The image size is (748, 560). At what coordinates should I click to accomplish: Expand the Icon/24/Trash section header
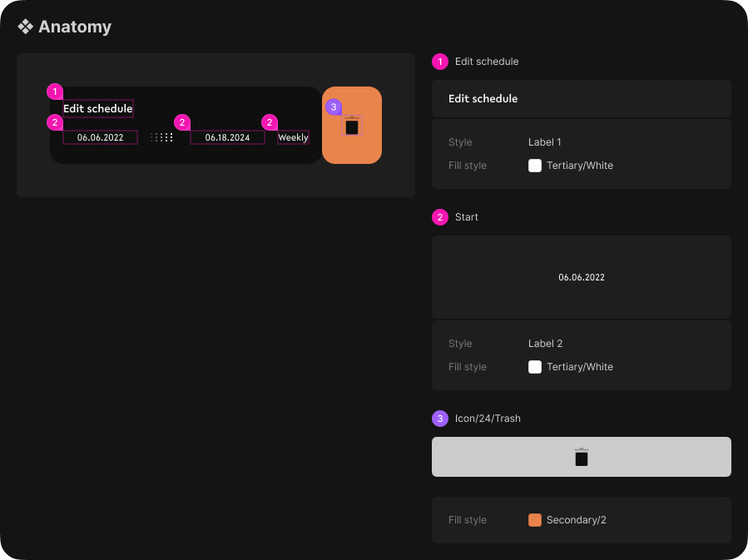[x=486, y=418]
